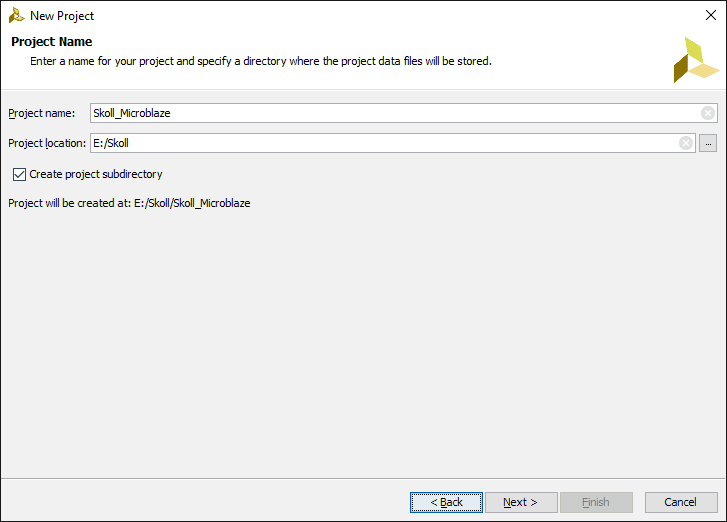Toggle the Create project subdirectory checkbox
This screenshot has width=727, height=522.
pos(20,174)
